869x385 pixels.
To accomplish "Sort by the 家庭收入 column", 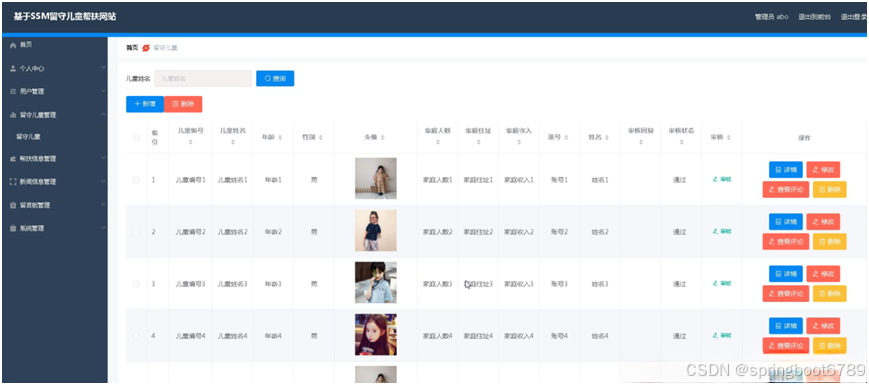I will pyautogui.click(x=519, y=143).
